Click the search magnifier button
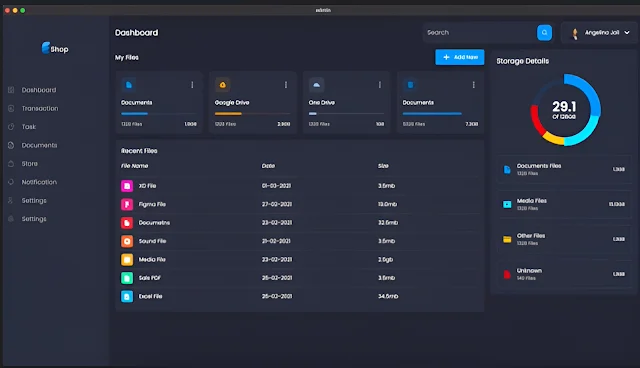 tap(544, 33)
